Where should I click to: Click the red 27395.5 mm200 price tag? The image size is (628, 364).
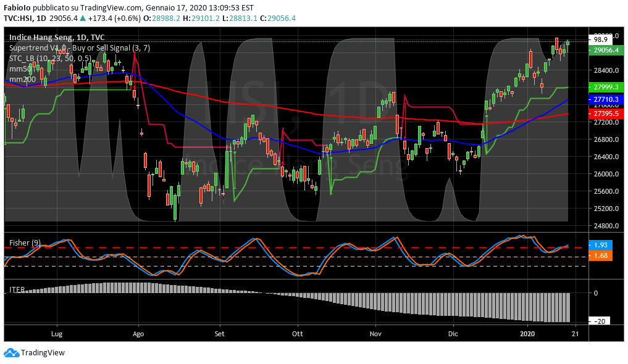pos(606,114)
